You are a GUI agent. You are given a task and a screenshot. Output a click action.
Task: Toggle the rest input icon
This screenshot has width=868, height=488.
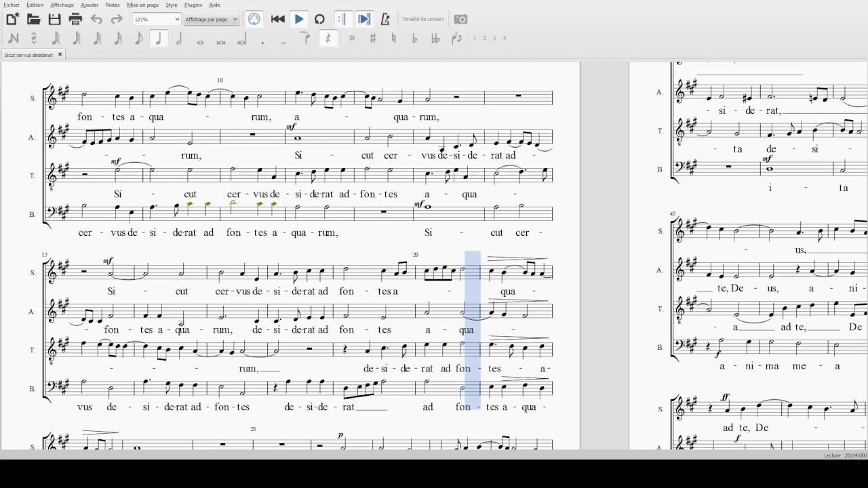point(328,39)
